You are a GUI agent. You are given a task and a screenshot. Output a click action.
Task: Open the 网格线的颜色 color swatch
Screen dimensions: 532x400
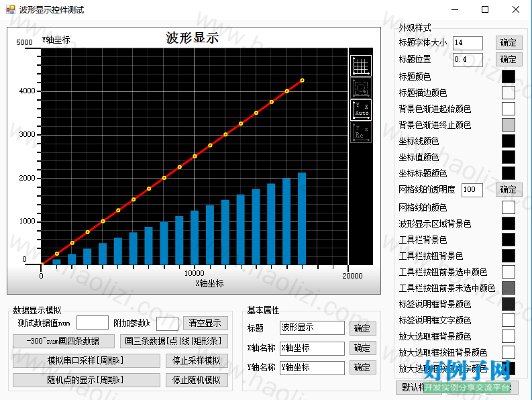coord(509,207)
